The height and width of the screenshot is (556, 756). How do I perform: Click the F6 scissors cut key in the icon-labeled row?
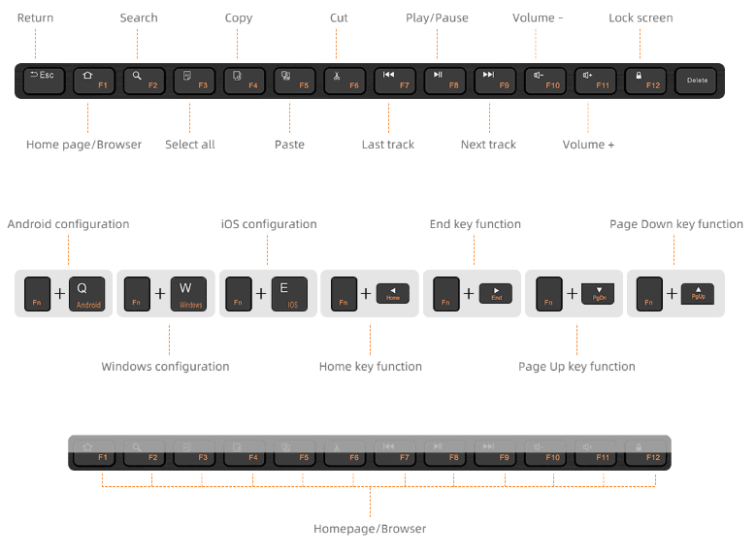[x=345, y=81]
